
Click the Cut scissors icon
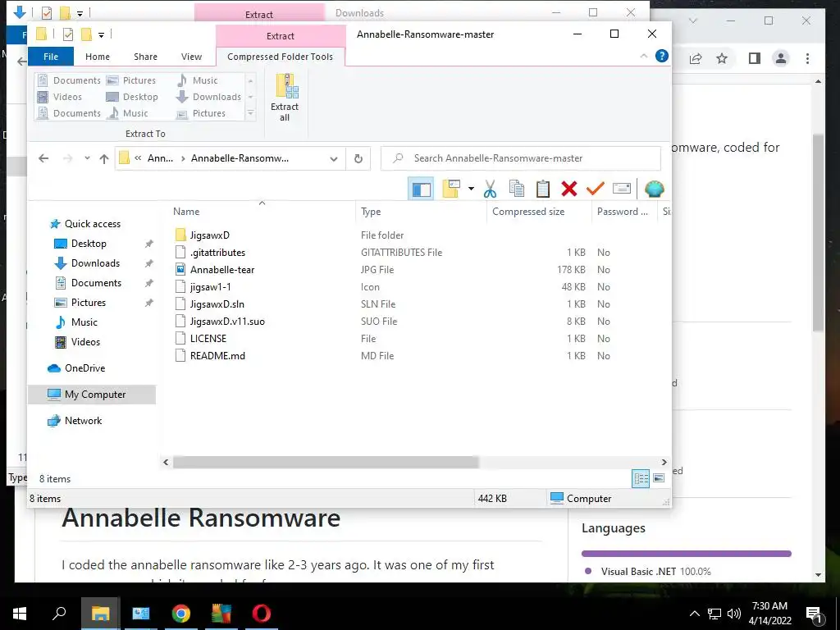coord(490,189)
